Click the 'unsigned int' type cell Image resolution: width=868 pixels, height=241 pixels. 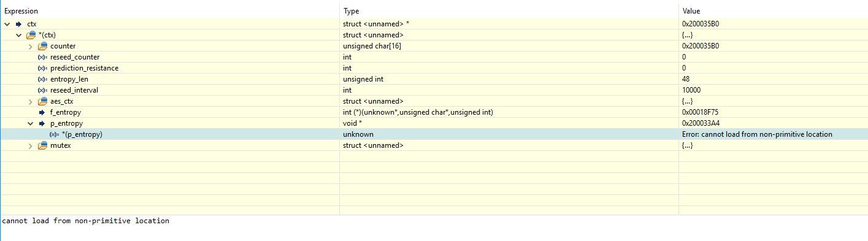[363, 79]
